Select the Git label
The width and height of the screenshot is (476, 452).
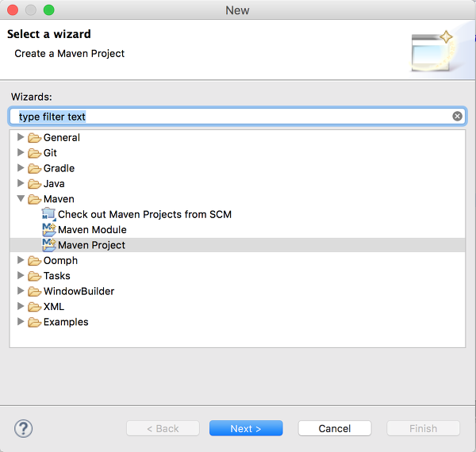coord(50,153)
